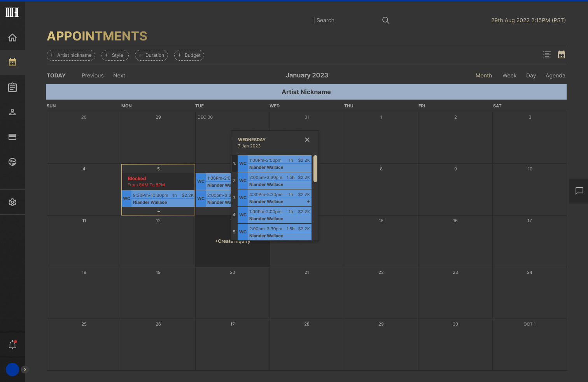Open the chat message panel icon
Viewport: 588px width, 382px height.
[579, 191]
